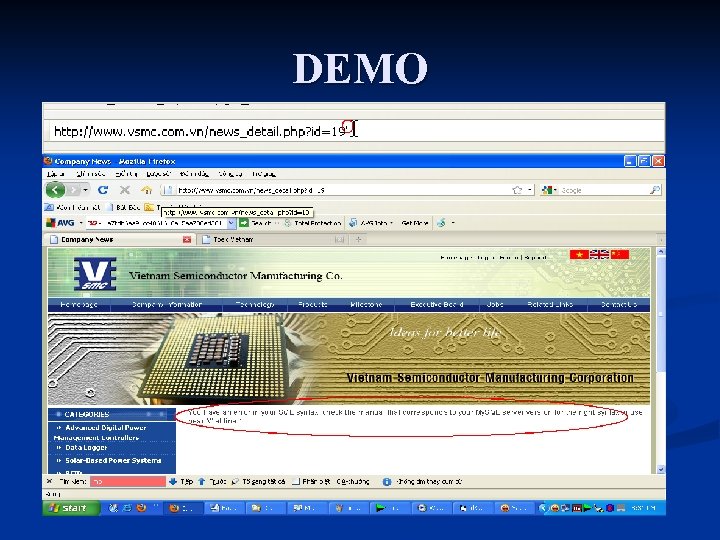Viewport: 720px width, 540px height.
Task: Open the Firefox taskbar window button
Action: (x=183, y=508)
